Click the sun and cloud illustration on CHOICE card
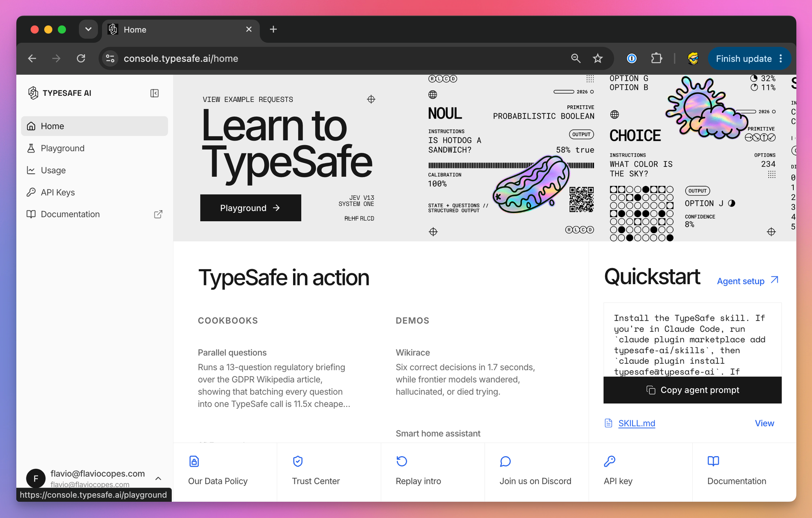Image resolution: width=812 pixels, height=518 pixels. coord(707,108)
